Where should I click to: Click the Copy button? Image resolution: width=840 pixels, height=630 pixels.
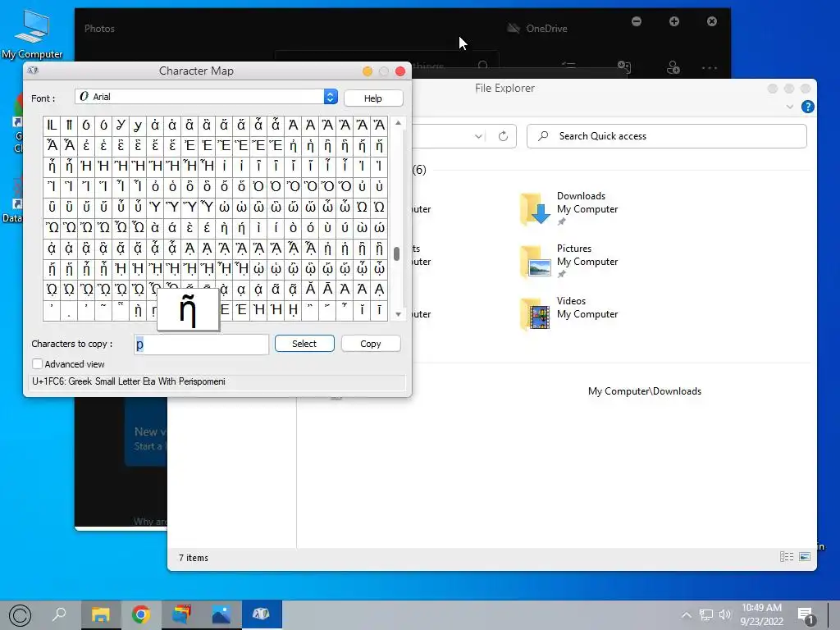pyautogui.click(x=371, y=344)
